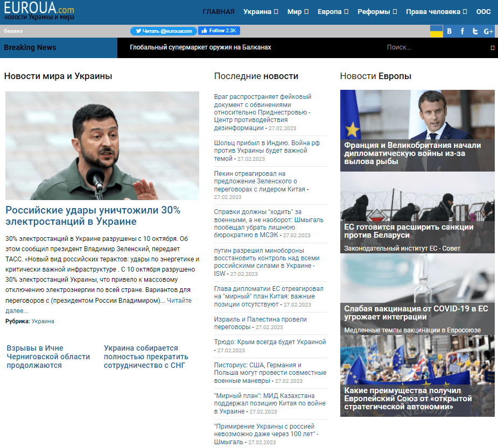Click the search submit icon
The image size is (498, 448).
[492, 48]
